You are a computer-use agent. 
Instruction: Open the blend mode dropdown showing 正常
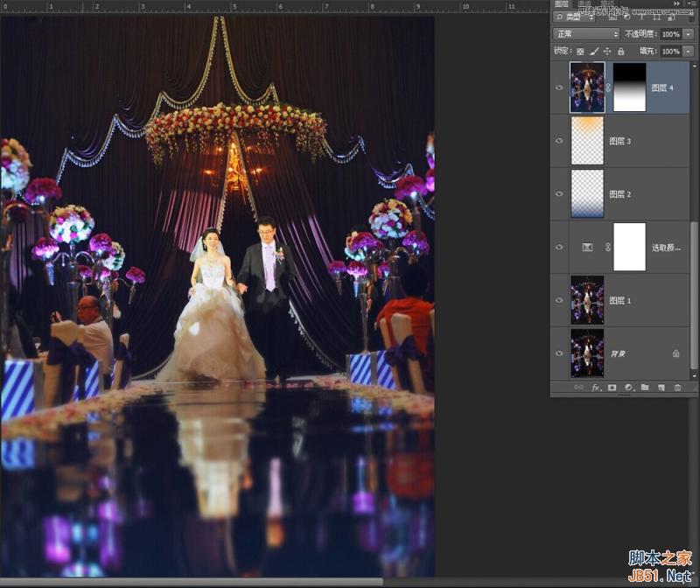[586, 33]
